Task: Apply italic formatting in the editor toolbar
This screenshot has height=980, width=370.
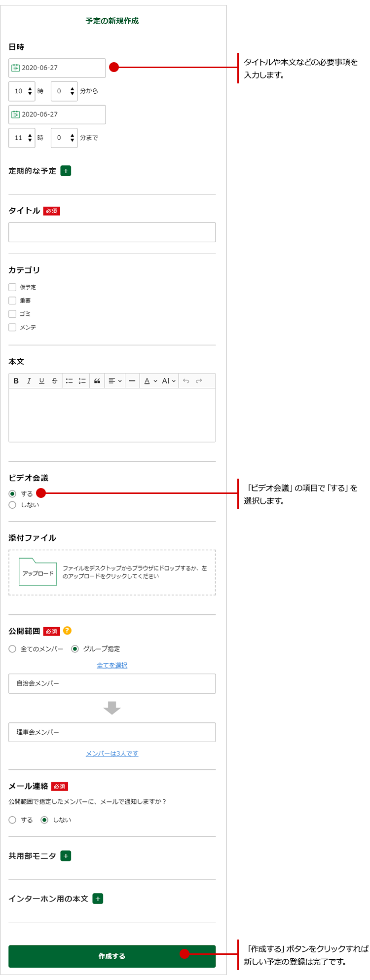Action: (x=29, y=381)
